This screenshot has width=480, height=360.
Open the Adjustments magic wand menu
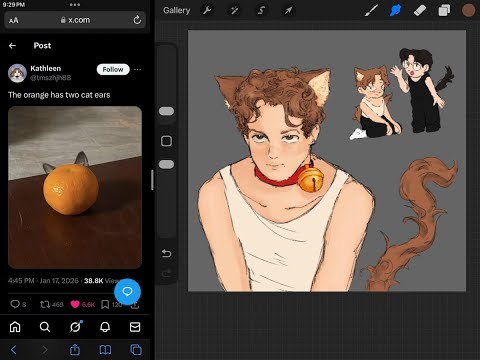click(234, 10)
